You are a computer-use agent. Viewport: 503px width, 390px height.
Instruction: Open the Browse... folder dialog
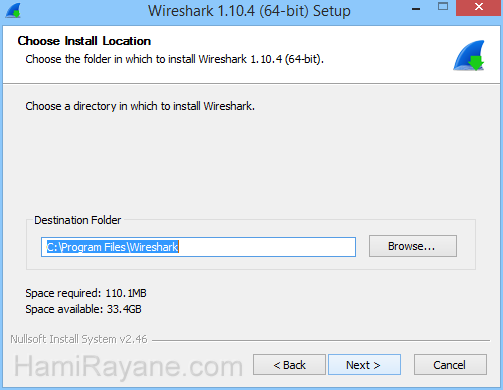[x=413, y=246]
